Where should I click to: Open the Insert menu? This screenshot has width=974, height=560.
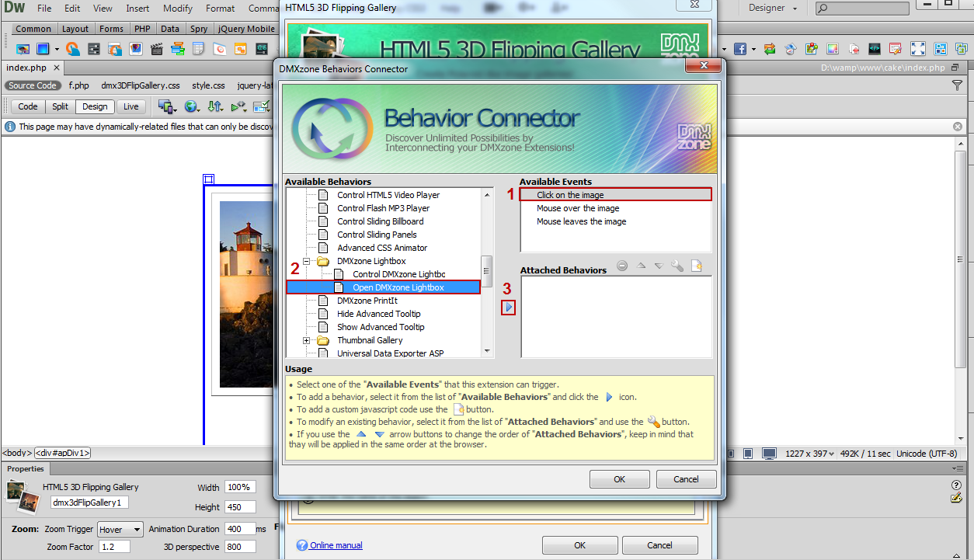(x=137, y=9)
